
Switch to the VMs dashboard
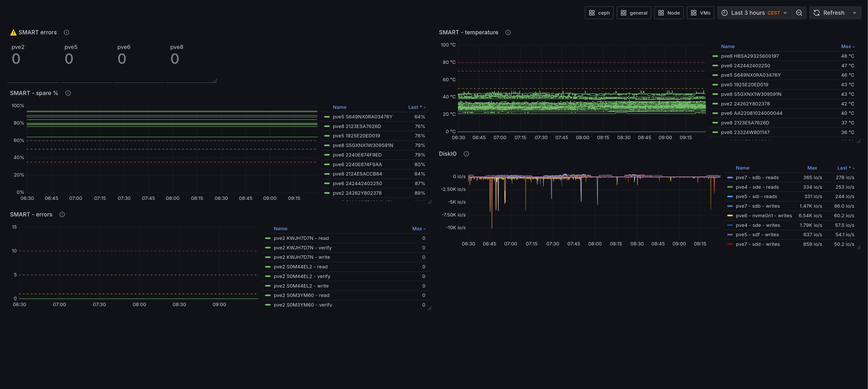coord(700,13)
